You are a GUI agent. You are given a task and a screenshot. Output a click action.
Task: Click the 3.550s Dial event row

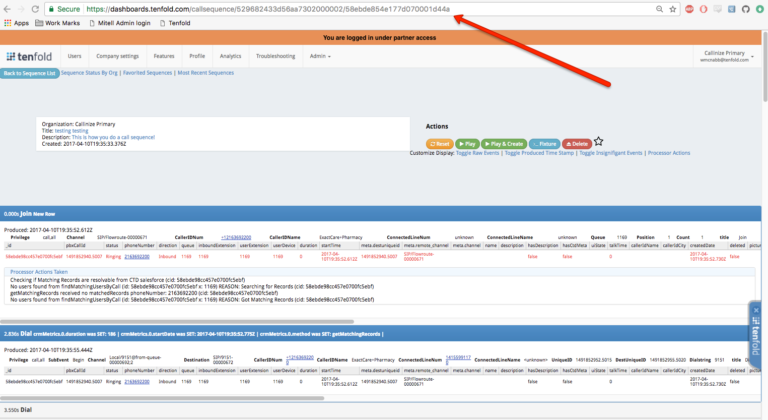[x=381, y=410]
